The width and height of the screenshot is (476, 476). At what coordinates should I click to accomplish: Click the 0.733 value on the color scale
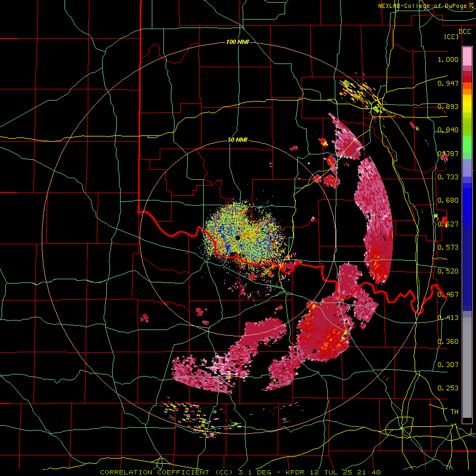[x=448, y=177]
